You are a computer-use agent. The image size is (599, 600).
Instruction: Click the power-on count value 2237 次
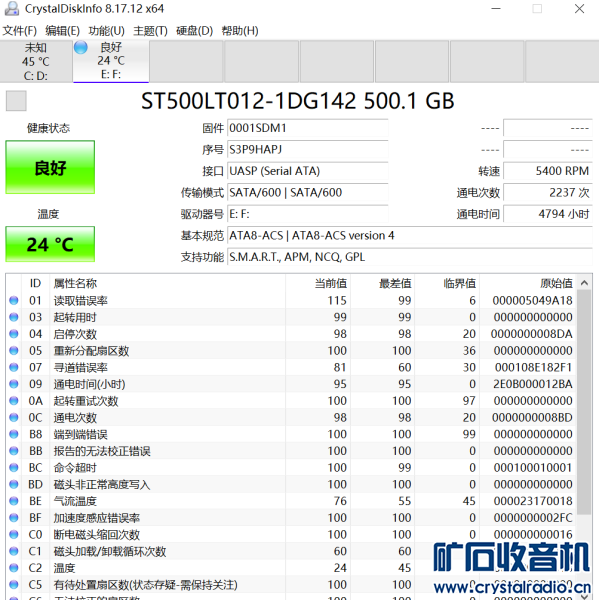548,192
